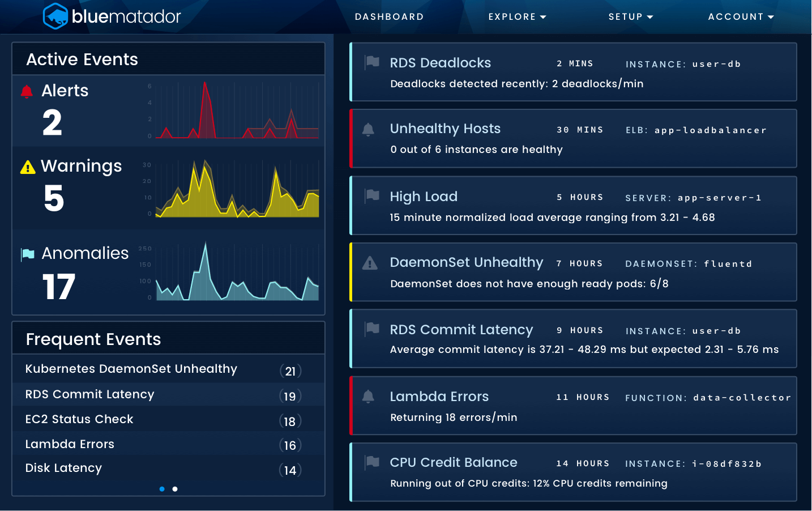Open the Kubernetes DaemonSet Unhealthy frequent event
The image size is (812, 511).
pyautogui.click(x=131, y=369)
